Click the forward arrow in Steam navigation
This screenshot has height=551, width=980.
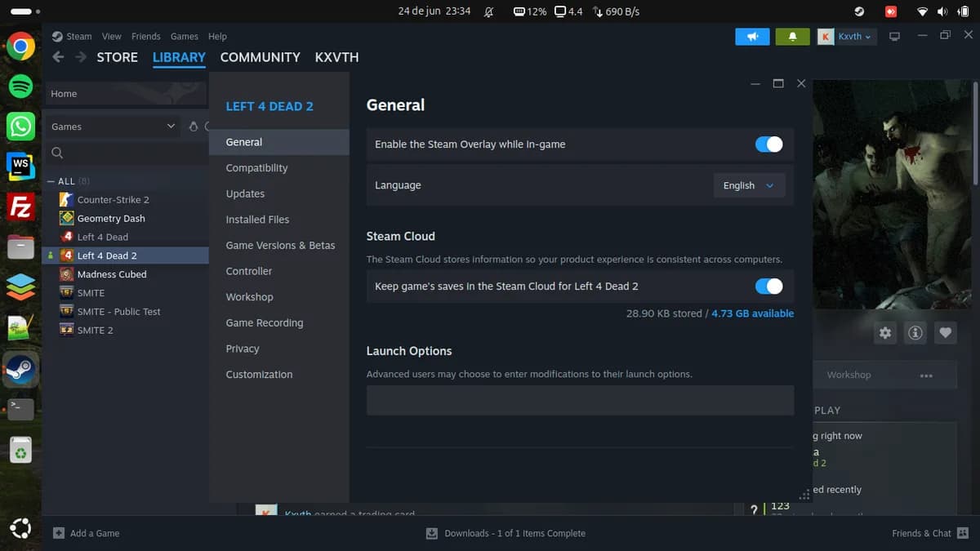point(81,57)
